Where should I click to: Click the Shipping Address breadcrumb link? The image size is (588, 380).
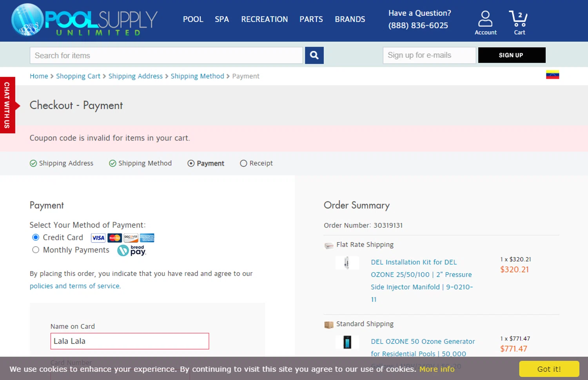pyautogui.click(x=136, y=76)
